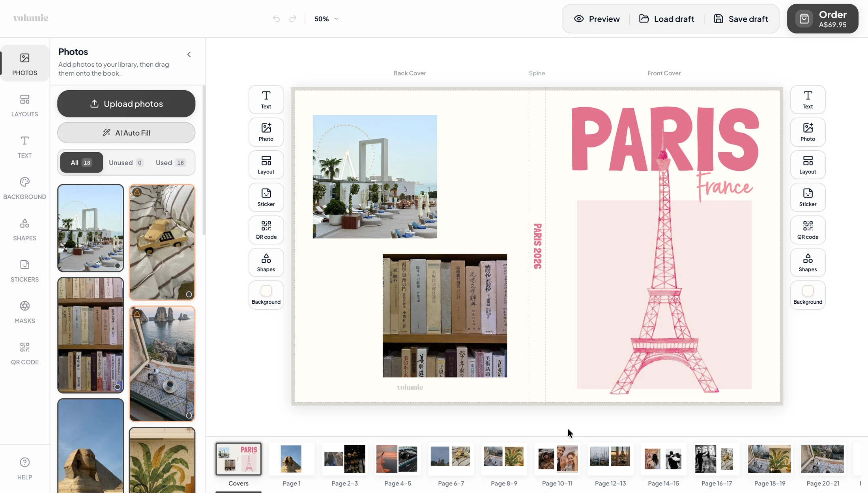Add Text to the back cover
Screen dimensions: 868x493
266,99
